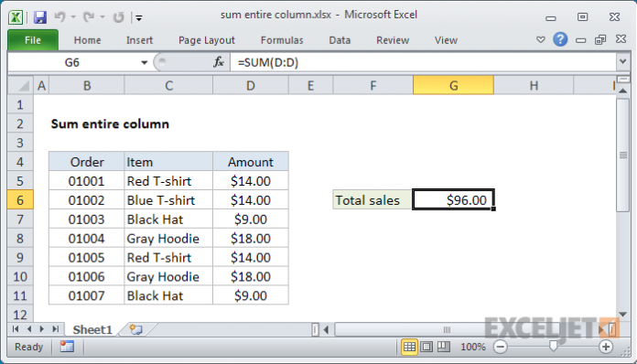This screenshot has height=364, width=637.
Task: Switch to the Home ribbon tab
Action: [x=87, y=40]
